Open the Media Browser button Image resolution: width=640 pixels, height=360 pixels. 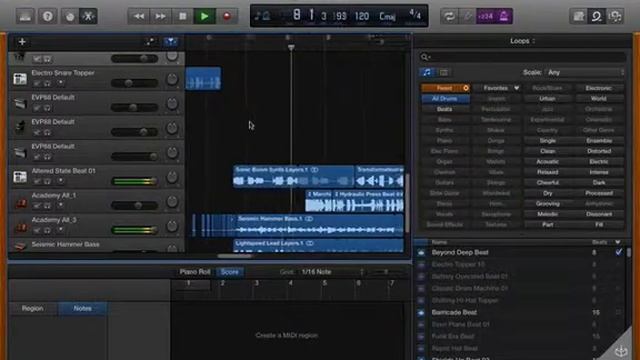[615, 16]
